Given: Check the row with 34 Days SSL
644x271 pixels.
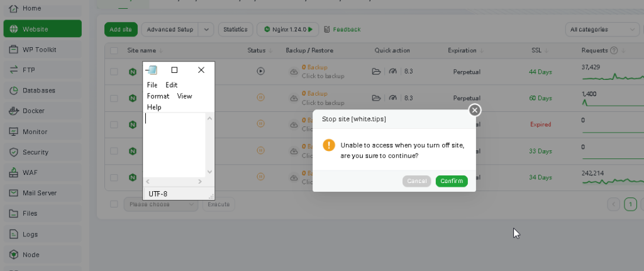Looking at the screenshot, I should tap(114, 177).
